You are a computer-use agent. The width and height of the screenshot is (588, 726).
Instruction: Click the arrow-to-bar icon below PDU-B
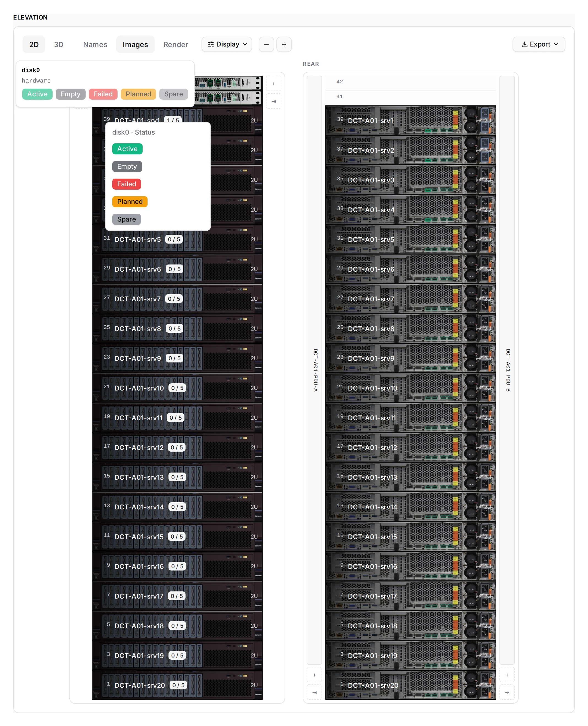(x=507, y=692)
